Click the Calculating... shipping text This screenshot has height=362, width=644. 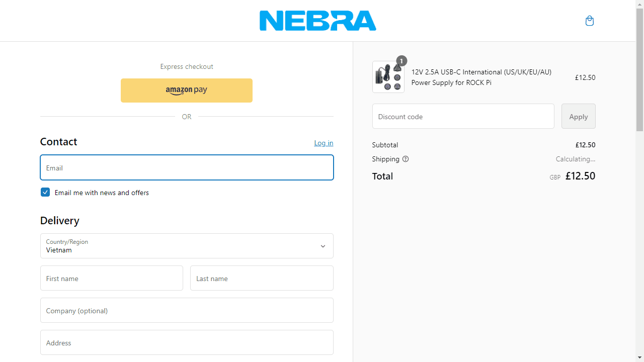576,159
